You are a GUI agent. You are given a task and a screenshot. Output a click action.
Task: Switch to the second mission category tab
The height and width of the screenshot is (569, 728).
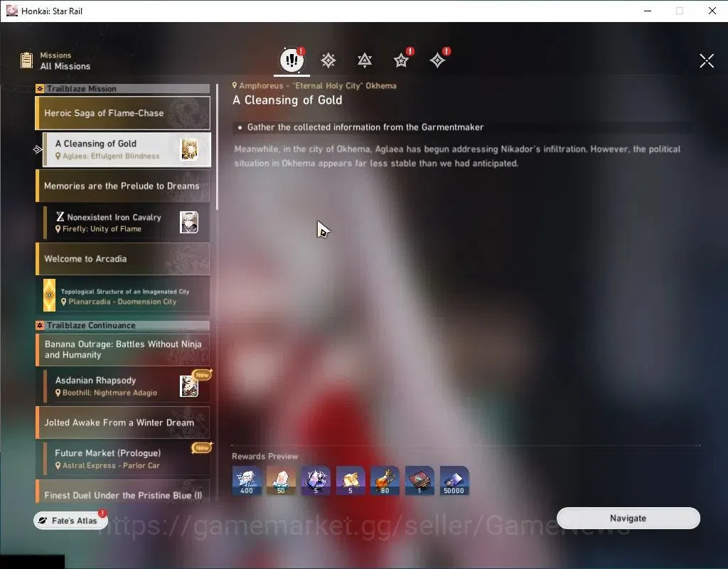(x=328, y=60)
